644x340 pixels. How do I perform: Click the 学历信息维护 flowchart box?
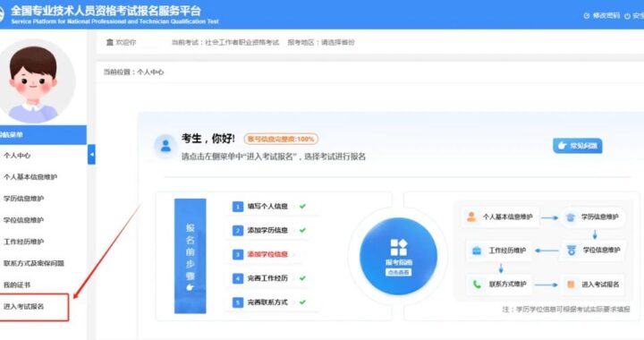(x=593, y=217)
